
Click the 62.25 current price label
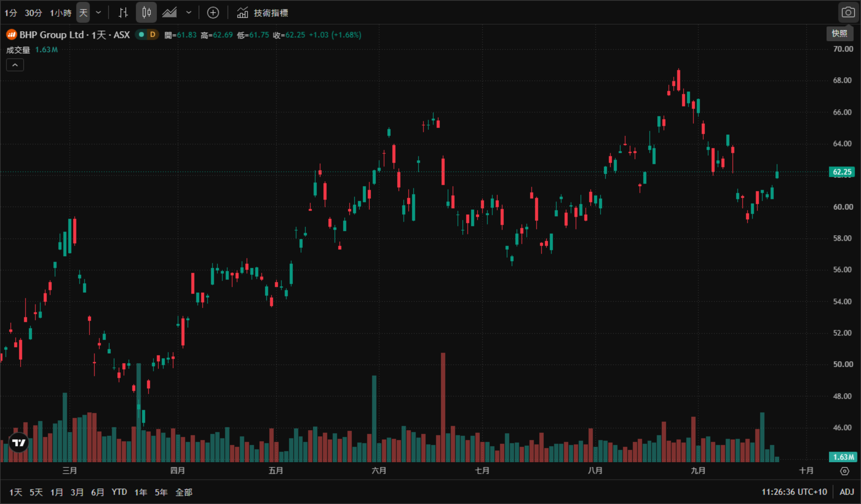click(x=842, y=172)
